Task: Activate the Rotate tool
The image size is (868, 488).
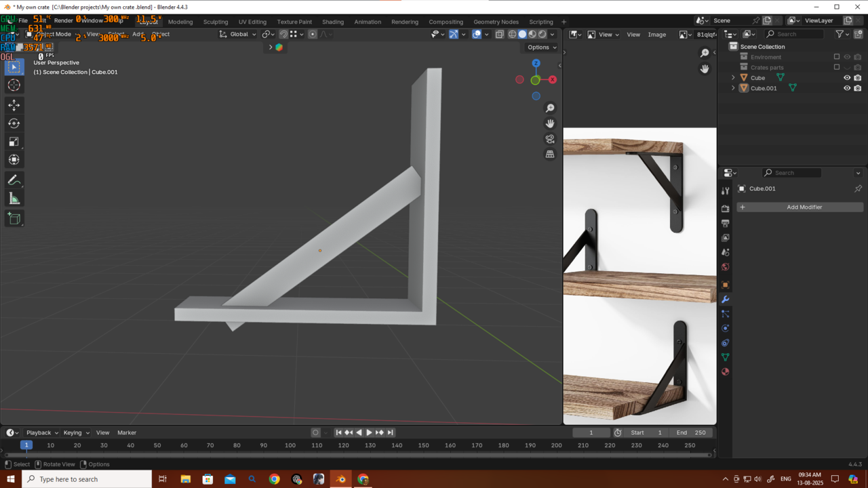Action: pyautogui.click(x=14, y=123)
